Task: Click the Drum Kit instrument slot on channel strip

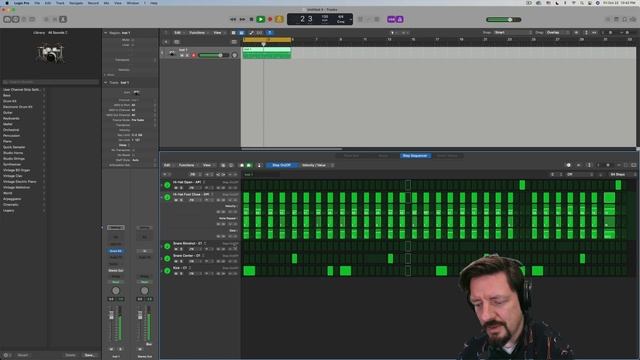Action: tap(116, 251)
